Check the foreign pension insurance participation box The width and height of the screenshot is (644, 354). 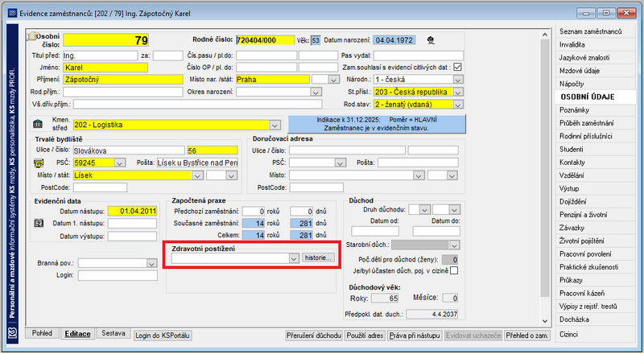(x=454, y=270)
